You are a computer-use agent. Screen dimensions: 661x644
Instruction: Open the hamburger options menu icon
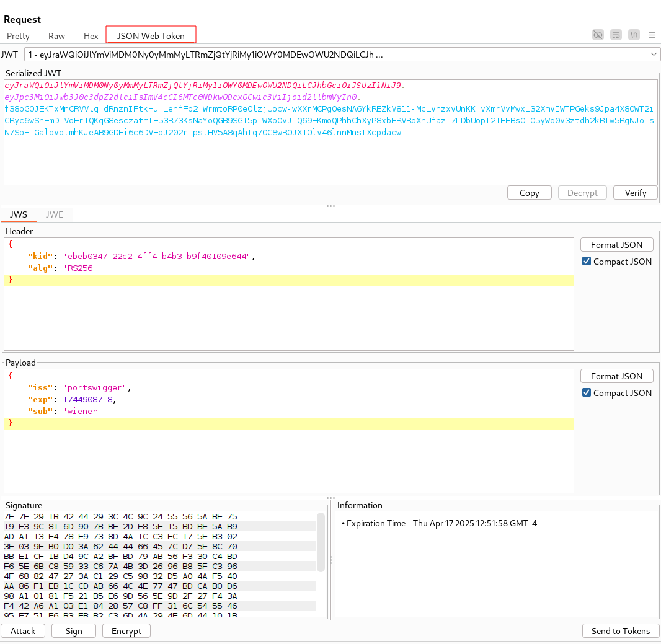(652, 35)
